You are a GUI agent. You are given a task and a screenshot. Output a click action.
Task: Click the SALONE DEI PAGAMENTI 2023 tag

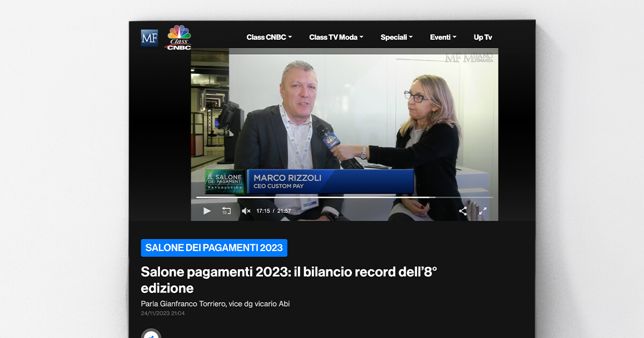click(214, 248)
